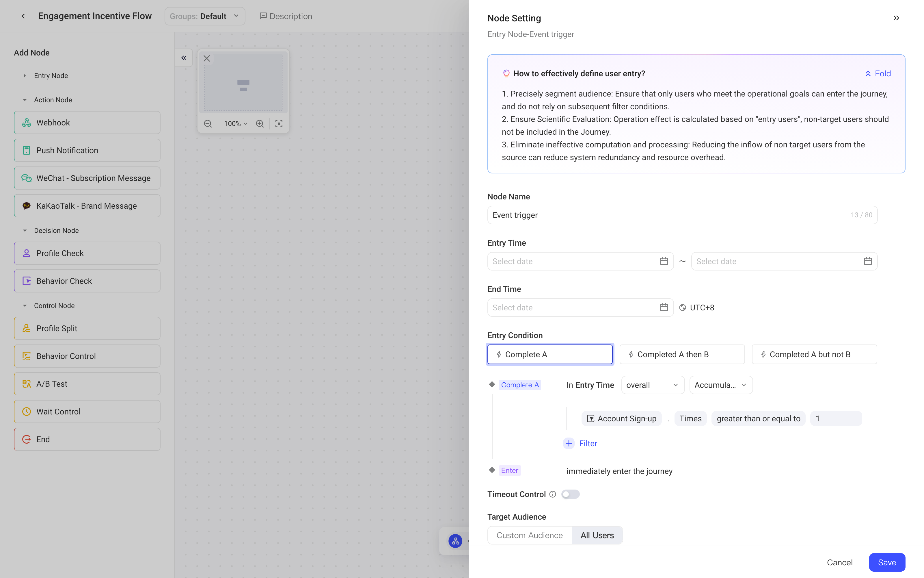Click the Node Name input field
This screenshot has height=578, width=924.
point(682,215)
